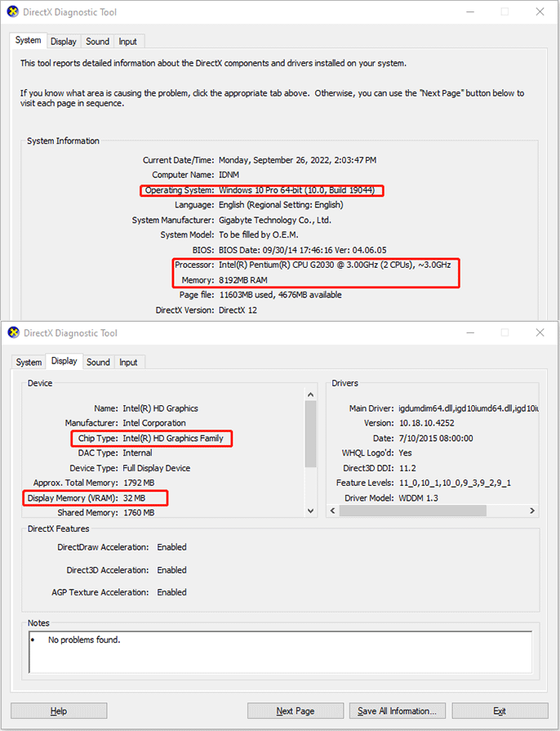The width and height of the screenshot is (560, 731).
Task: Go to the System tab in the lower window
Action: click(29, 362)
